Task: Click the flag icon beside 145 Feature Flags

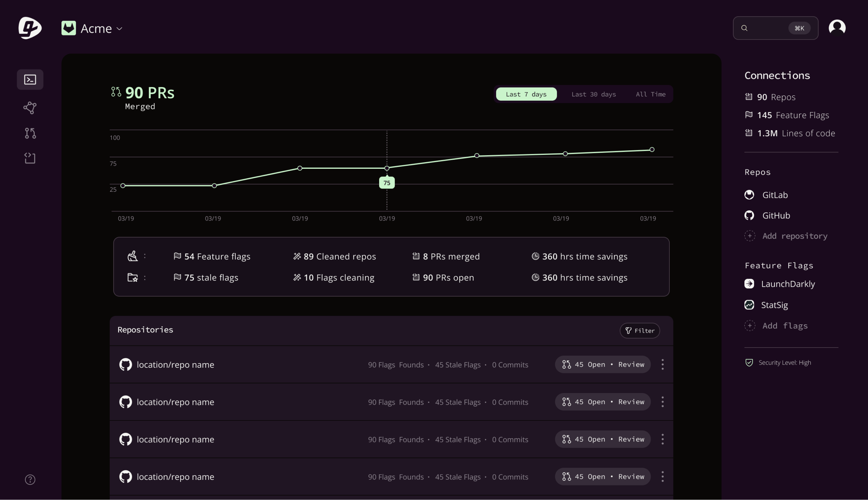Action: [x=749, y=115]
